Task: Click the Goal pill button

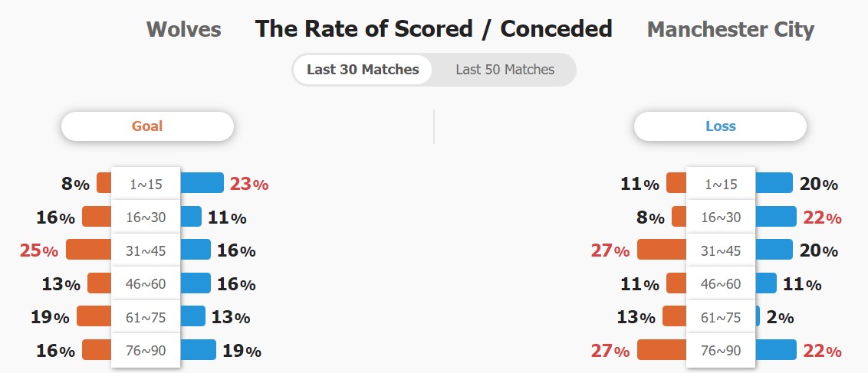Action: (147, 126)
